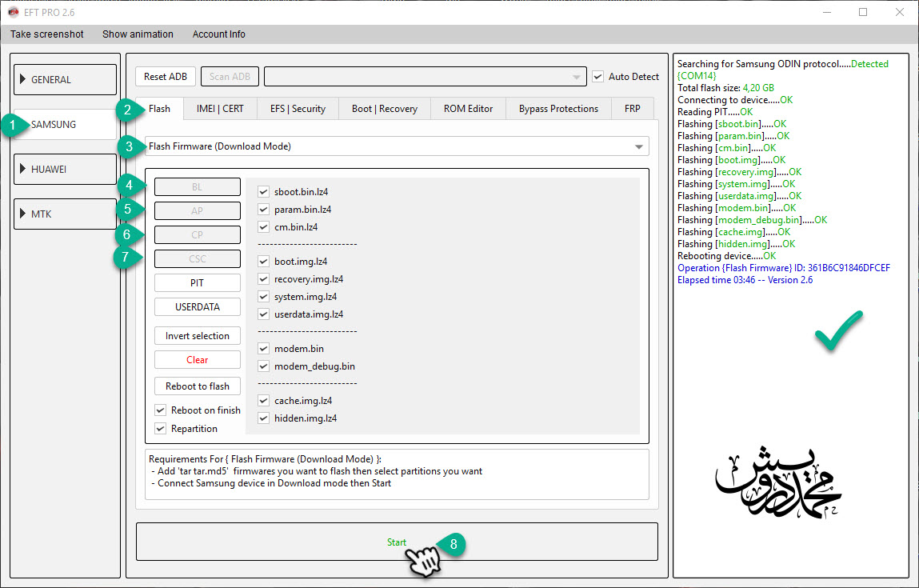Switch to the ROM Editor tab
This screenshot has width=919, height=588.
(468, 109)
